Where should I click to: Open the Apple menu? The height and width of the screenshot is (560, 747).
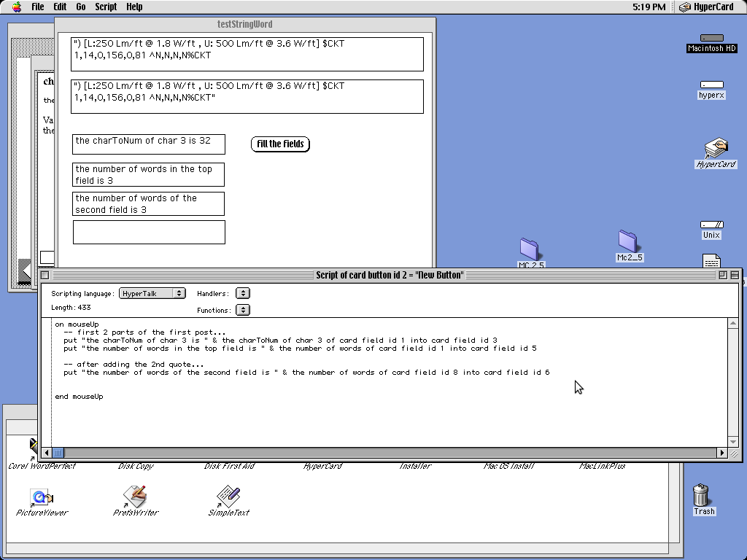16,7
